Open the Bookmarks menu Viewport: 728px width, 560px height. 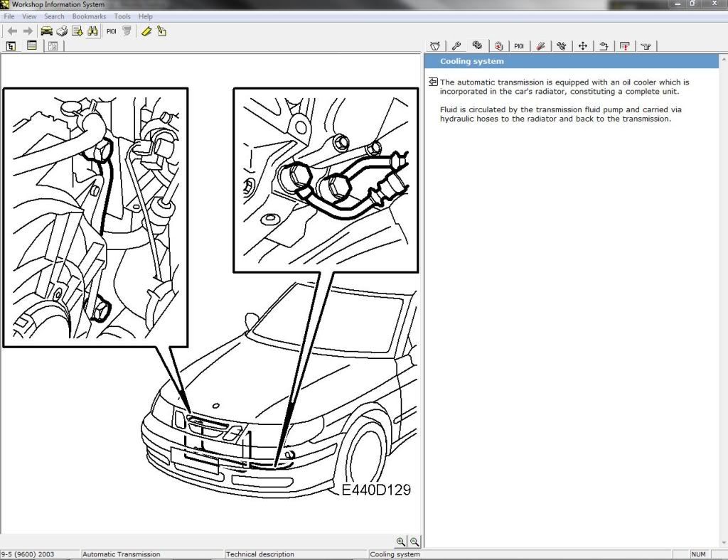tap(89, 16)
